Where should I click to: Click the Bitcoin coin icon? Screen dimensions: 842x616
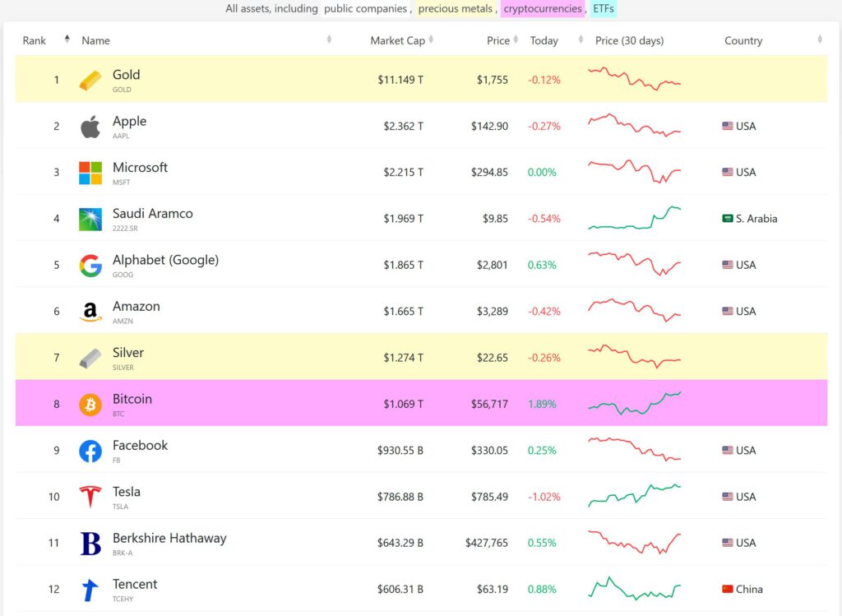tap(90, 405)
